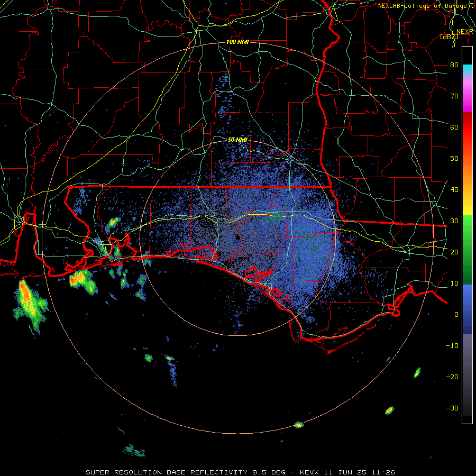Viewport: 476px width, 476px height.
Task: Click the "KEVX" station ID in the footer
Action: coord(309,472)
